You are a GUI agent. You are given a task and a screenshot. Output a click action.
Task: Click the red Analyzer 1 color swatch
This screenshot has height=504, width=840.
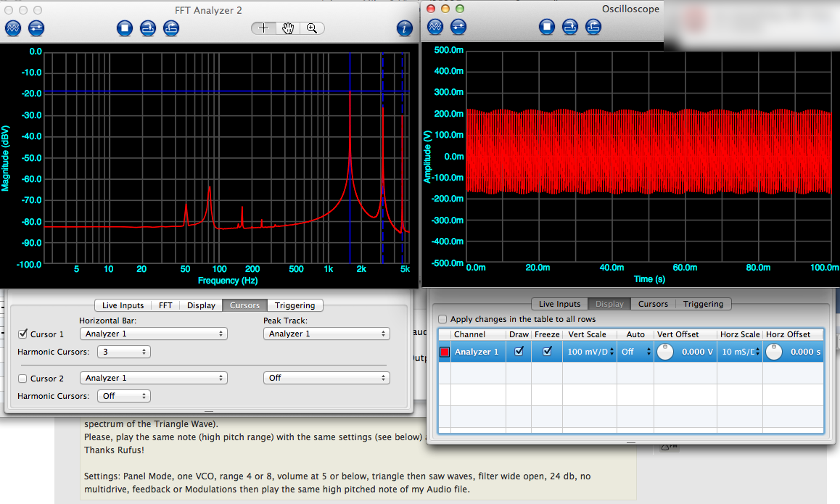[x=445, y=352]
